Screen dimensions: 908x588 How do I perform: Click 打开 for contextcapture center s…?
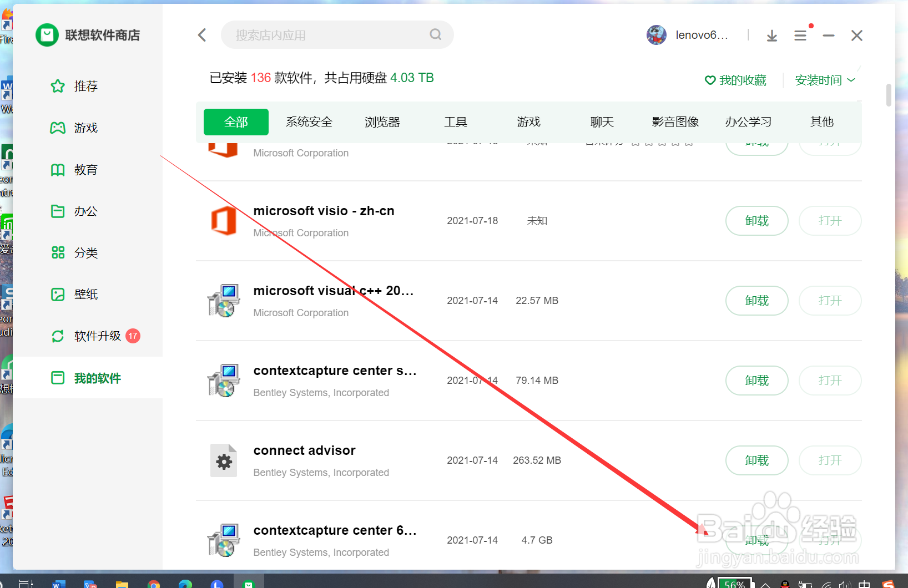(x=830, y=381)
